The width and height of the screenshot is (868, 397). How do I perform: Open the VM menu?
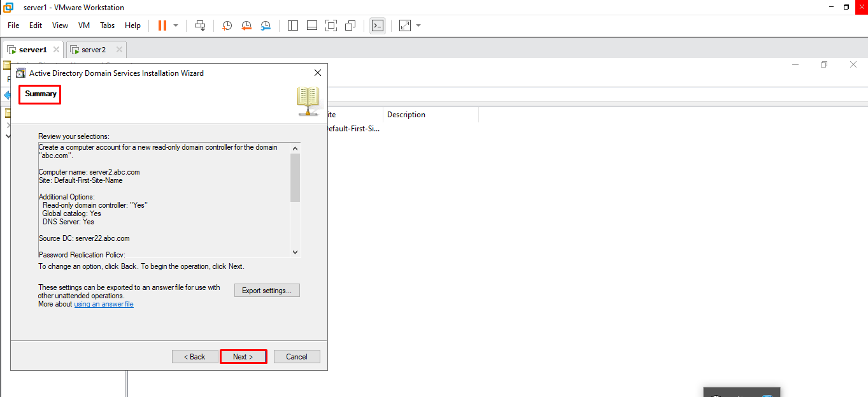click(x=84, y=25)
